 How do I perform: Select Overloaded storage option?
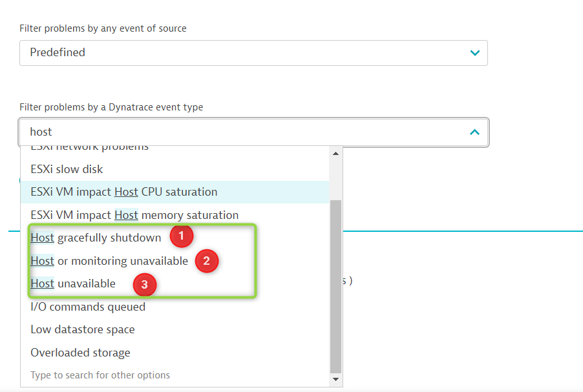[x=80, y=353]
